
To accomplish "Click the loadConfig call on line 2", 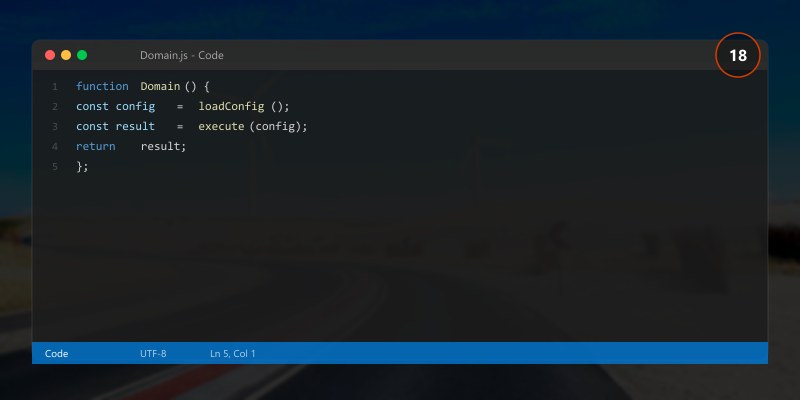I will (x=231, y=107).
